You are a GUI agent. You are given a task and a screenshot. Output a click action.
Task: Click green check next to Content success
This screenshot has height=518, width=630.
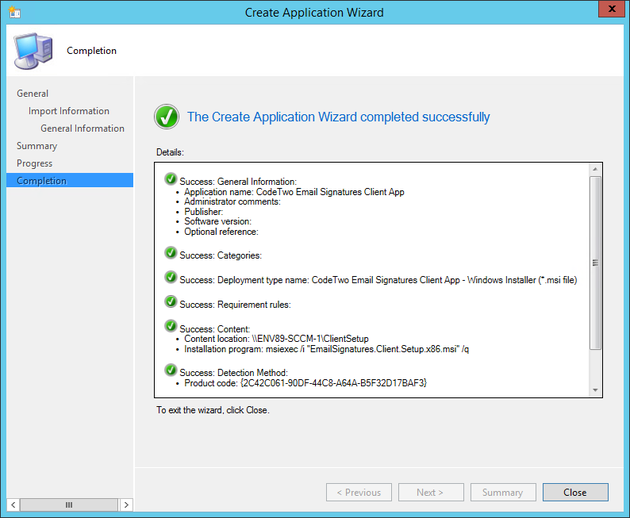pos(171,326)
